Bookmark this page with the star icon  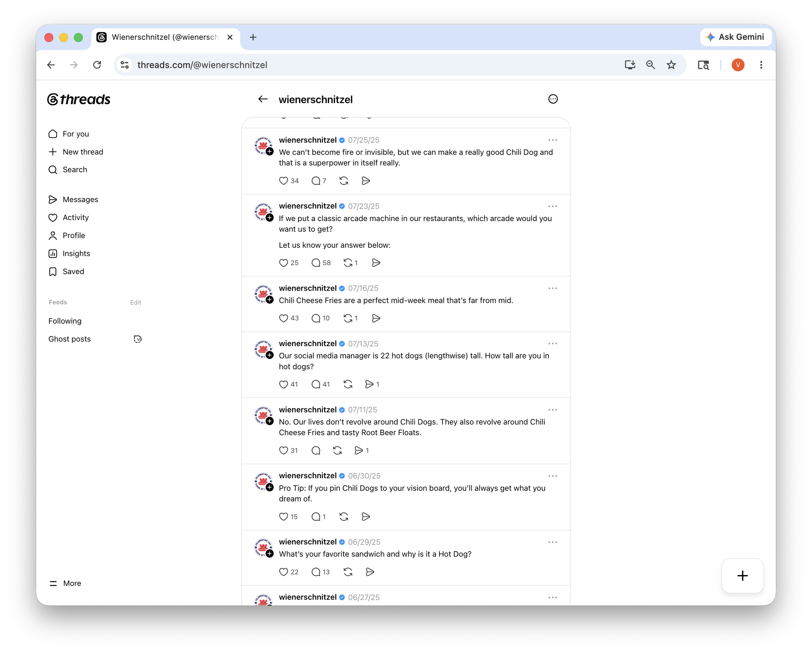[x=671, y=65]
